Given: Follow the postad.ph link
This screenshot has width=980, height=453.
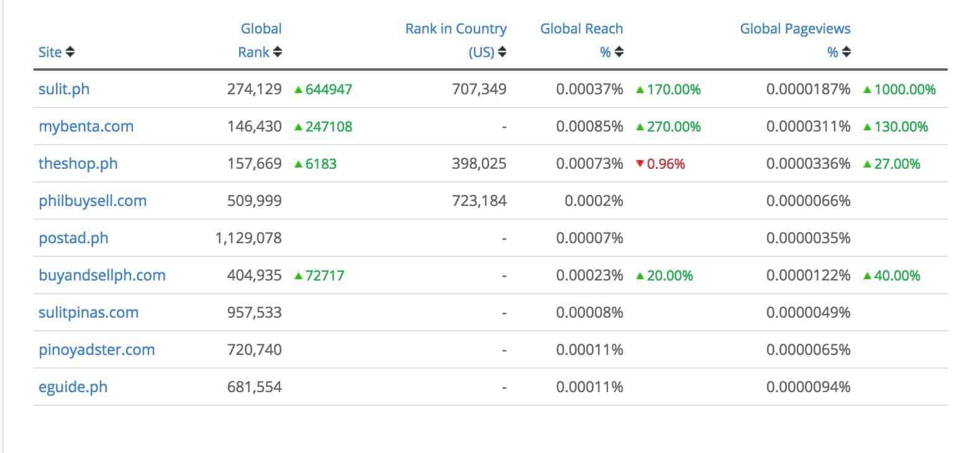Looking at the screenshot, I should pyautogui.click(x=73, y=238).
